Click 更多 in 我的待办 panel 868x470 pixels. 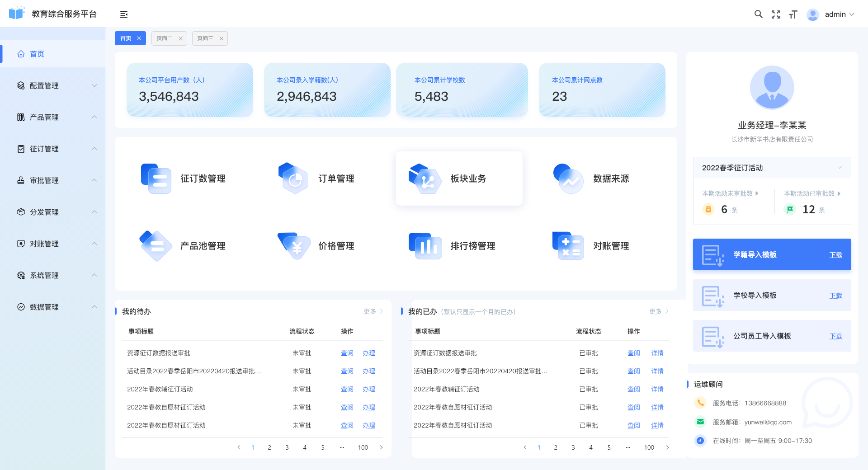pyautogui.click(x=373, y=311)
